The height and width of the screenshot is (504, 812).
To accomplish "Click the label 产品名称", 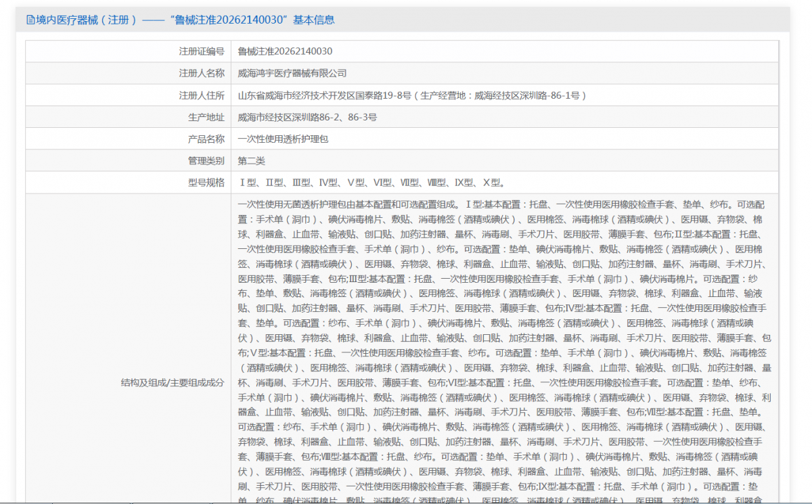I will (x=206, y=139).
